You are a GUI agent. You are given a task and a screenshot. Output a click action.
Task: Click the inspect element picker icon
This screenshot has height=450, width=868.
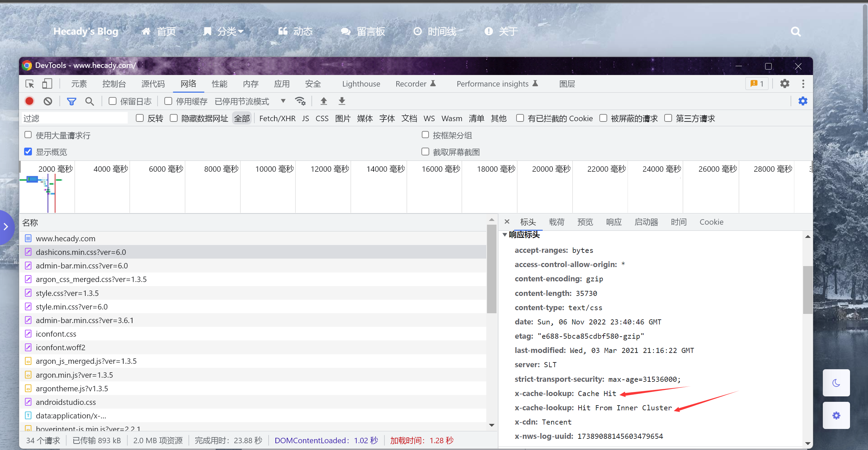click(30, 84)
